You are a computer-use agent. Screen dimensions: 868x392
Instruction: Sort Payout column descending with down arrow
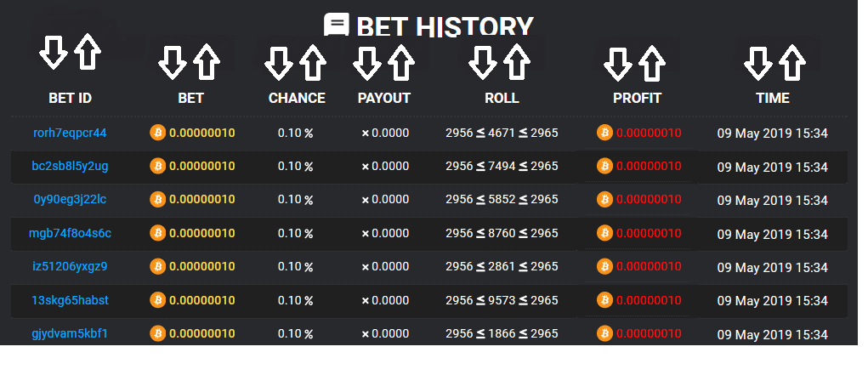click(x=367, y=62)
